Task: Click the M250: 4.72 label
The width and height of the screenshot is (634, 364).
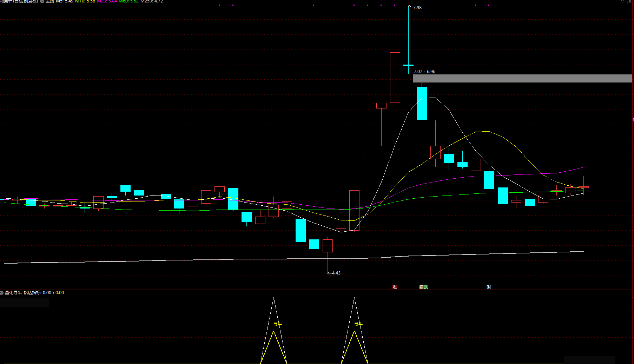Action: pyautogui.click(x=152, y=1)
